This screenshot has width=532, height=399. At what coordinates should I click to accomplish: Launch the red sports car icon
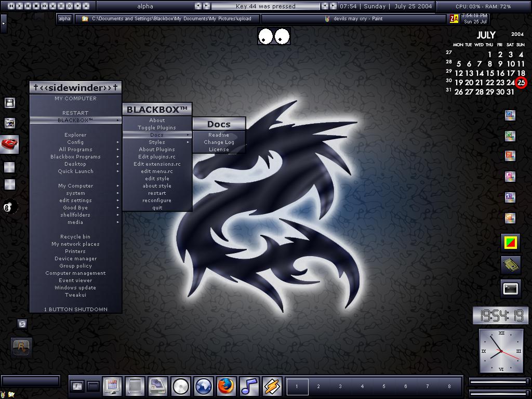(x=9, y=144)
